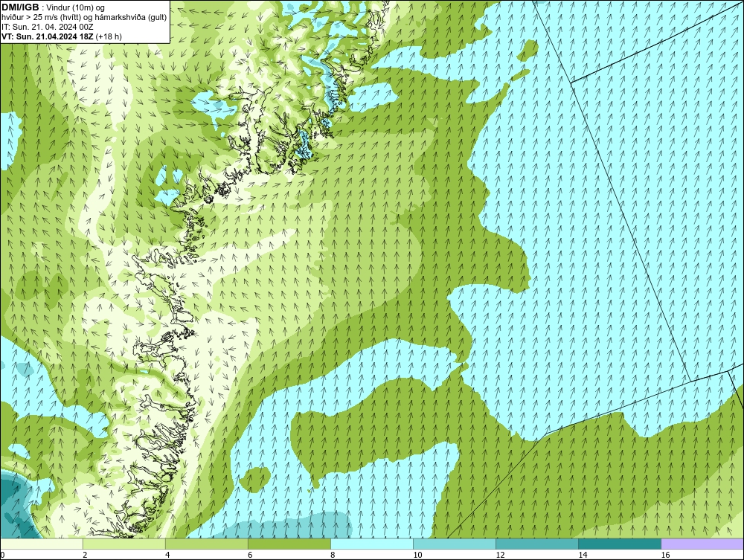Click the purple legend swatch above 16 m/s
The image size is (744, 560).
[x=703, y=544]
